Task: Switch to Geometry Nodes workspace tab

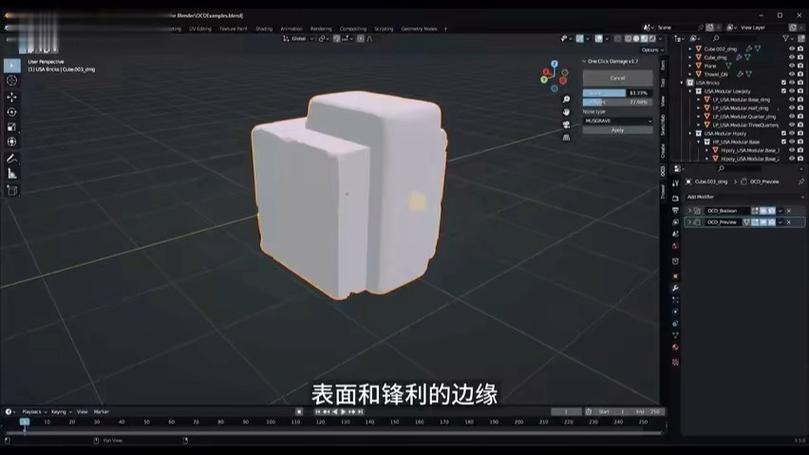Action: (419, 29)
